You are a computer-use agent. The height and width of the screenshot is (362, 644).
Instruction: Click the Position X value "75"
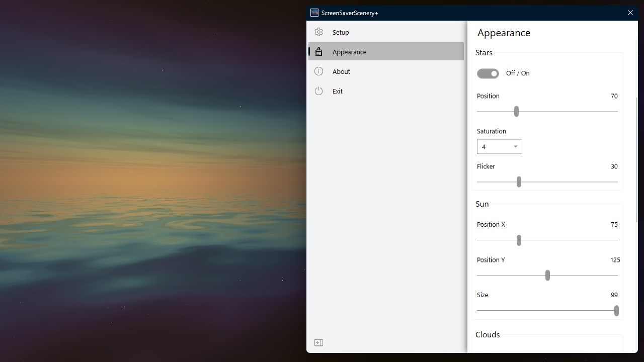(x=614, y=225)
